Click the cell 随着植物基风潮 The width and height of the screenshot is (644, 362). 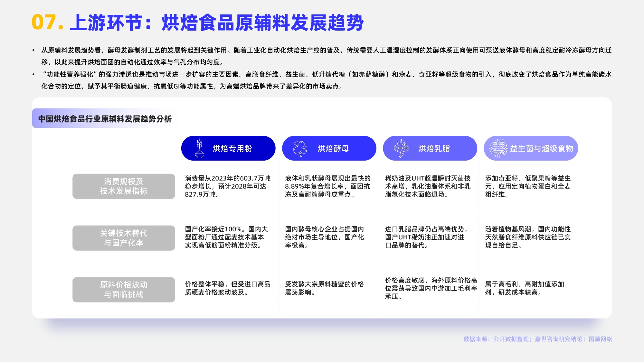click(x=528, y=237)
